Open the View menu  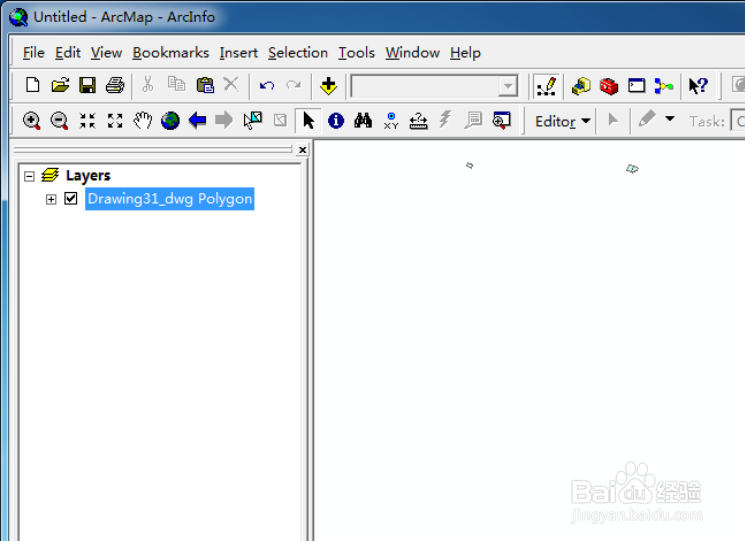(x=106, y=53)
